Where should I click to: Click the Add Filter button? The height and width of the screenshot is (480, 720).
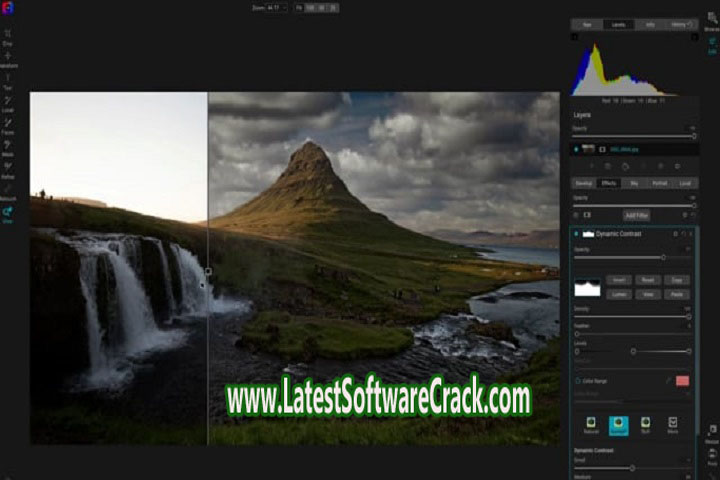(x=636, y=215)
